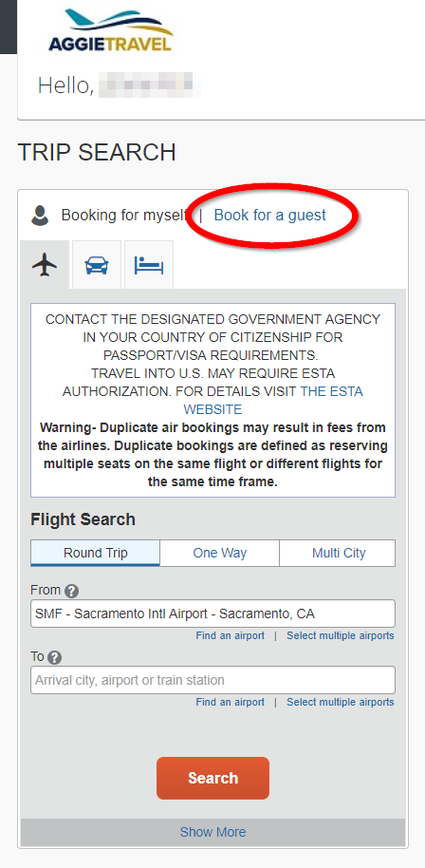425x868 pixels.
Task: Click Select multiple airports under From field
Action: 341,635
